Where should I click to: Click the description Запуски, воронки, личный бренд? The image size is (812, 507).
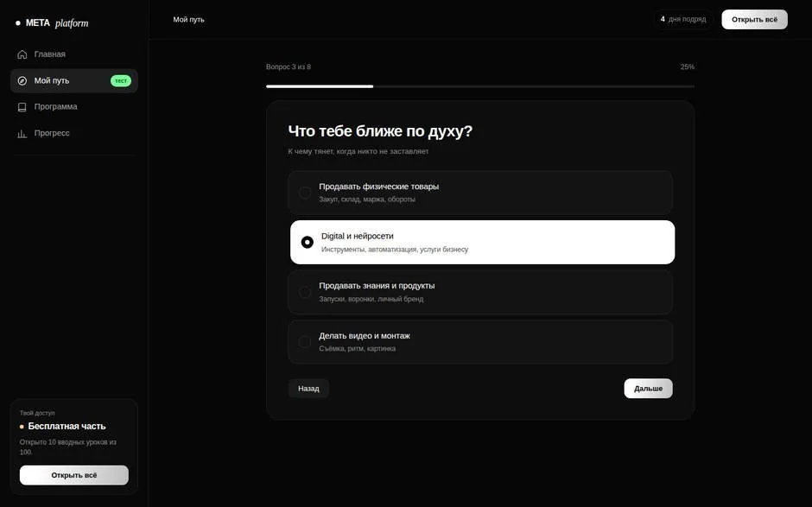[x=371, y=299]
